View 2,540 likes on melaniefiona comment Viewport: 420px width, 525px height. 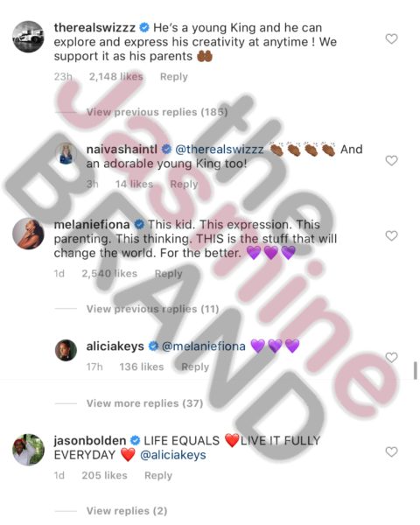point(109,274)
